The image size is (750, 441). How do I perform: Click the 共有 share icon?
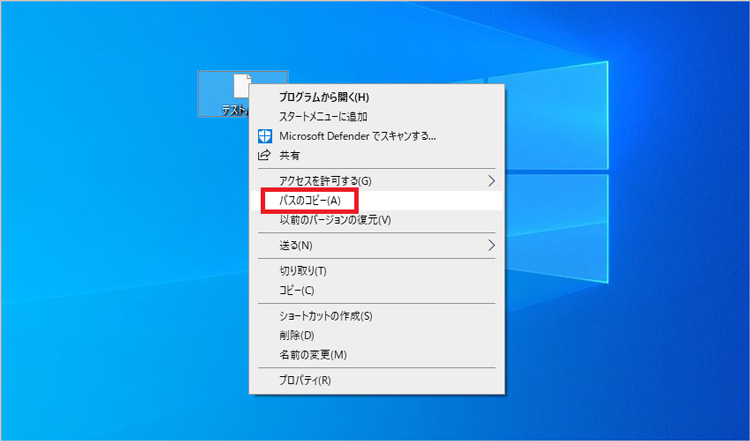(264, 155)
